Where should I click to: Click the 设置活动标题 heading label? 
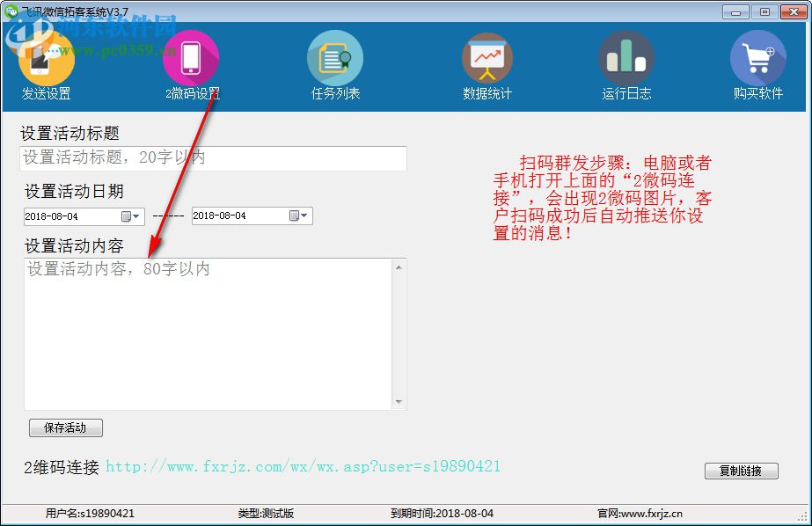(69, 134)
